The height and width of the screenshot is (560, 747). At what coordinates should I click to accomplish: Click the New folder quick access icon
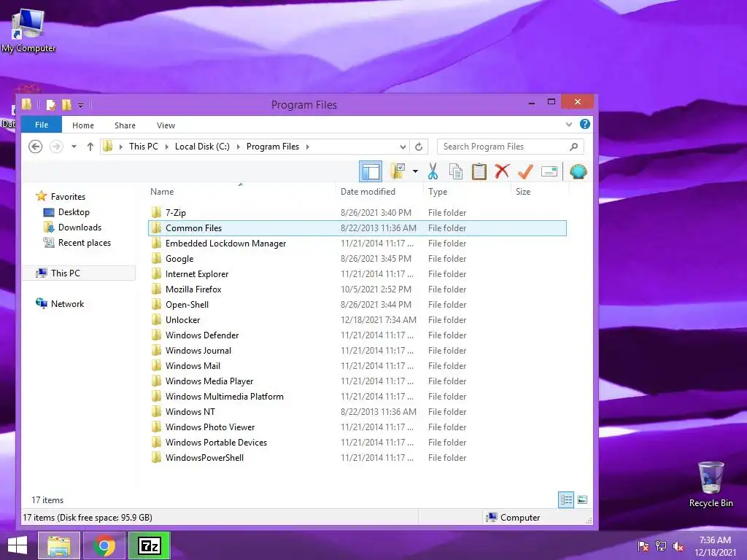(66, 105)
